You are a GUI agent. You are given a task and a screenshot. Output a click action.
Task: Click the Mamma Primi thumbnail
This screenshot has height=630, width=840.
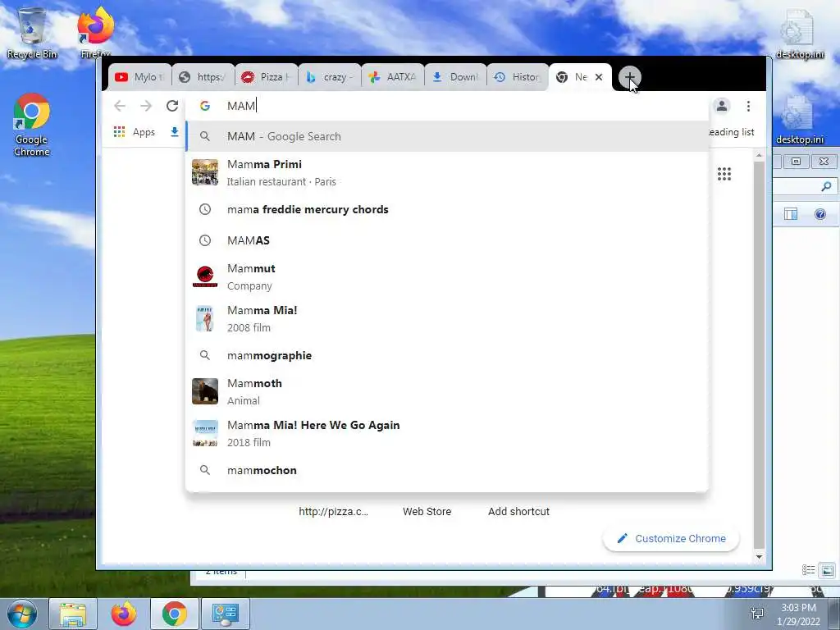(x=205, y=172)
